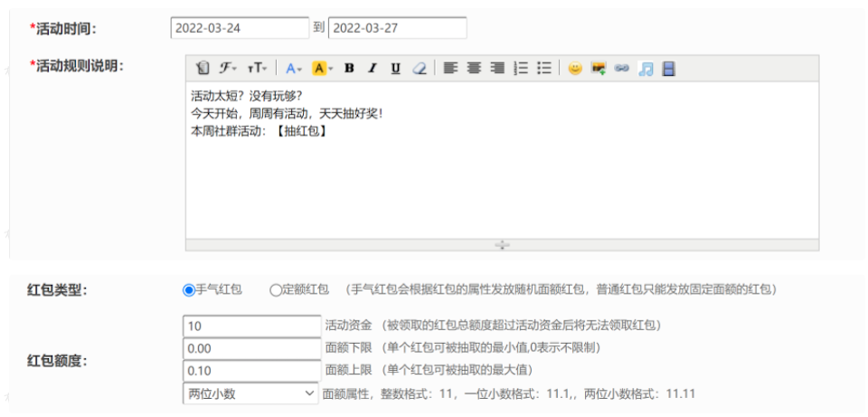The image size is (868, 417).
Task: Click the editor resize handle bar
Action: coord(502,245)
